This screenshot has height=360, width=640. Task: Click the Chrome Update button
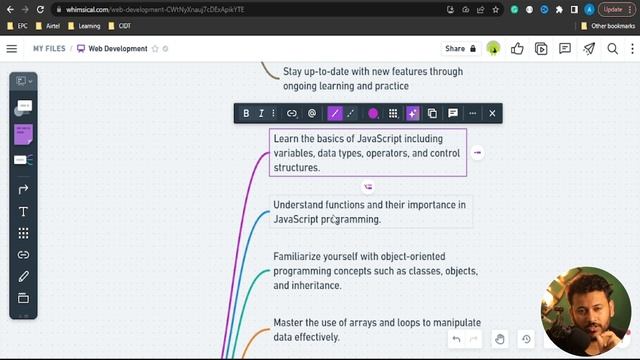click(x=617, y=9)
